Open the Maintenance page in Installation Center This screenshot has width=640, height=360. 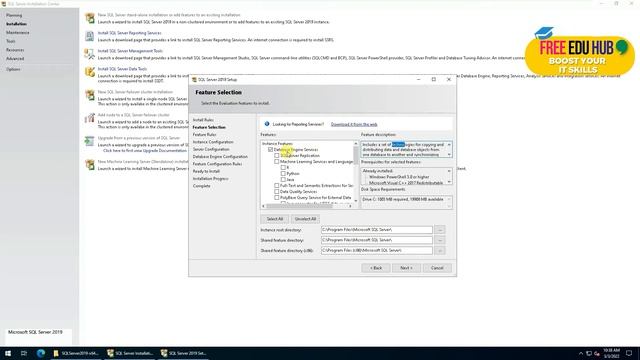point(18,33)
